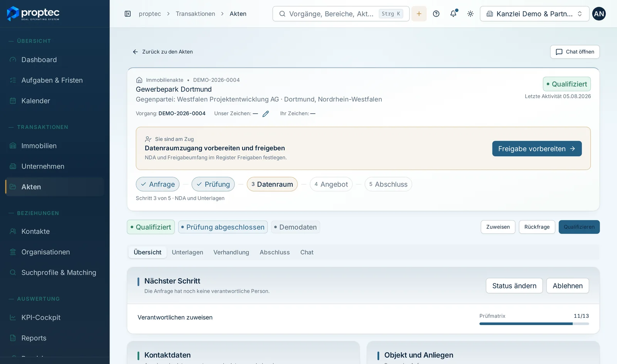Click Transaktionen breadcrumb
The image size is (617, 364).
[x=196, y=14]
